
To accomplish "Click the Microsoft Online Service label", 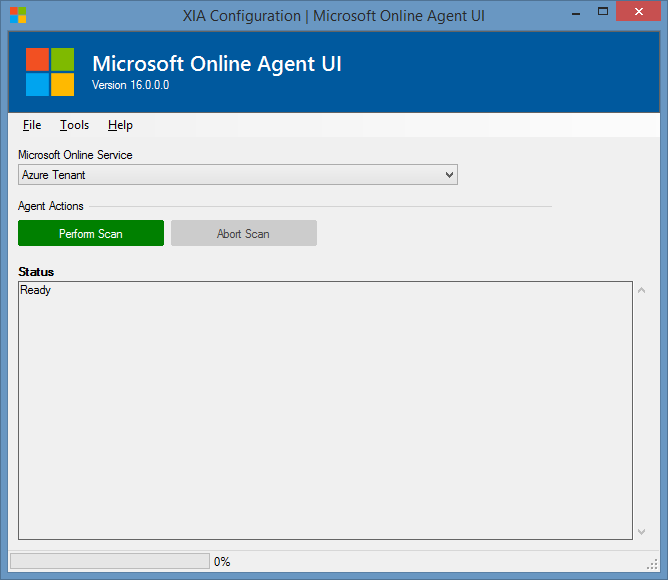I will (x=75, y=155).
